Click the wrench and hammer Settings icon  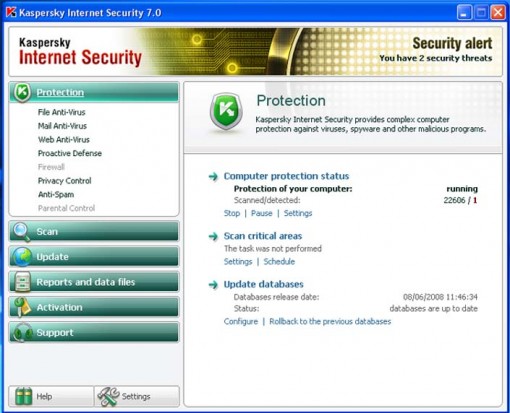tap(108, 396)
